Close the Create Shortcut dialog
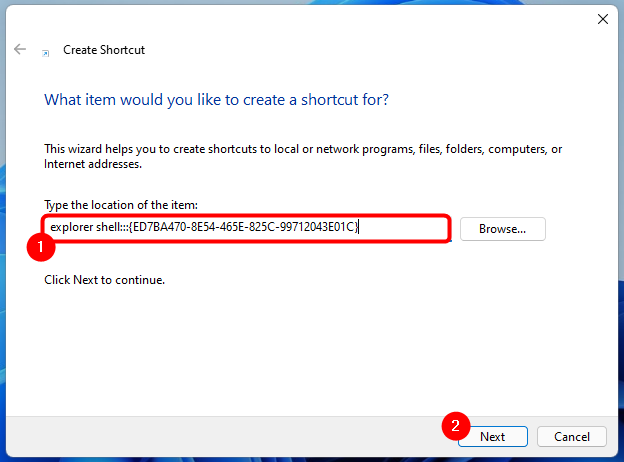This screenshot has width=624, height=462. point(603,19)
